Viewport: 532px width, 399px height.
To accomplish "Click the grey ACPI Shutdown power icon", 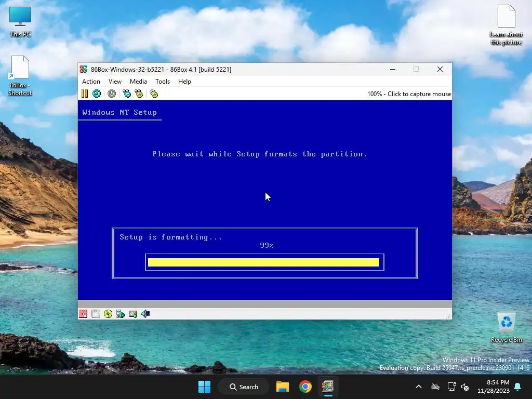I will pos(112,94).
